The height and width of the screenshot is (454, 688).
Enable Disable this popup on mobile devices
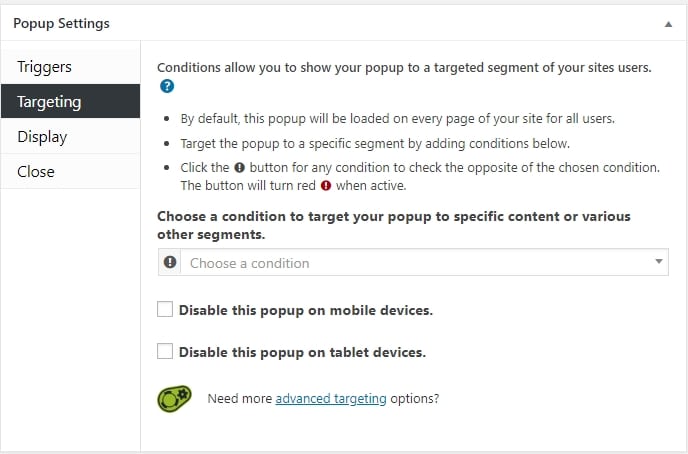165,309
